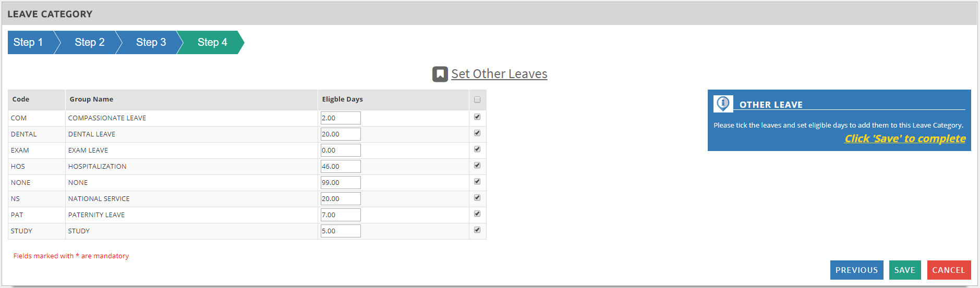Click the "Click 'Save' to complete" link

coord(905,139)
